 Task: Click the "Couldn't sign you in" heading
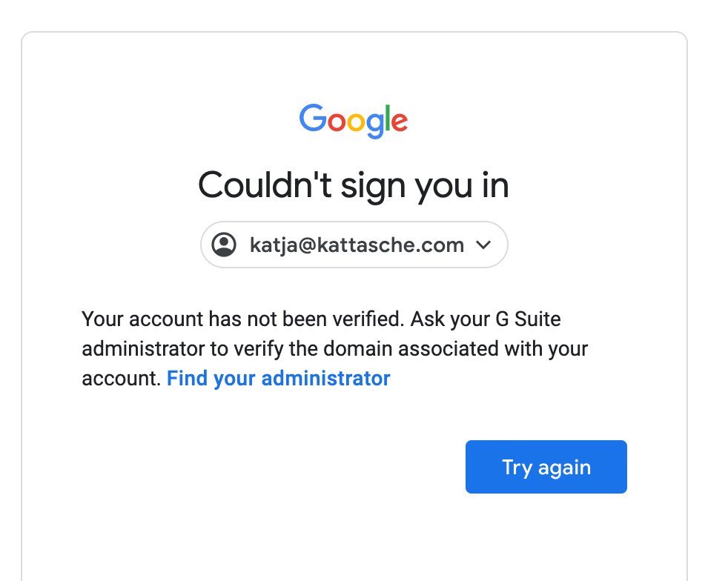[354, 185]
